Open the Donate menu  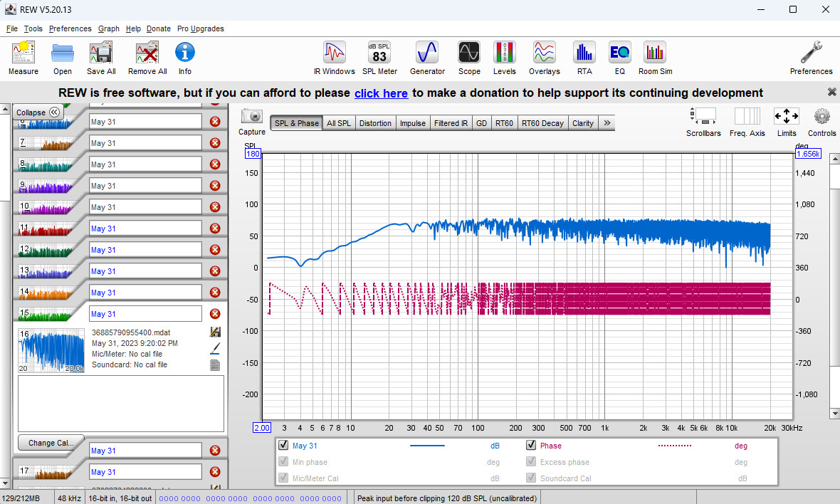point(159,29)
